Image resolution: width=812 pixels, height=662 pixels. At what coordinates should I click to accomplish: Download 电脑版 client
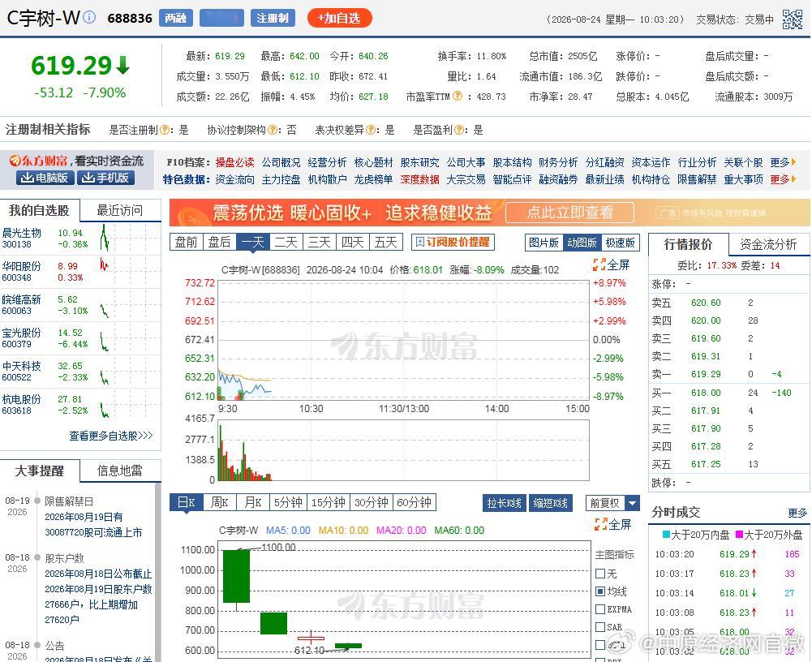[x=45, y=178]
